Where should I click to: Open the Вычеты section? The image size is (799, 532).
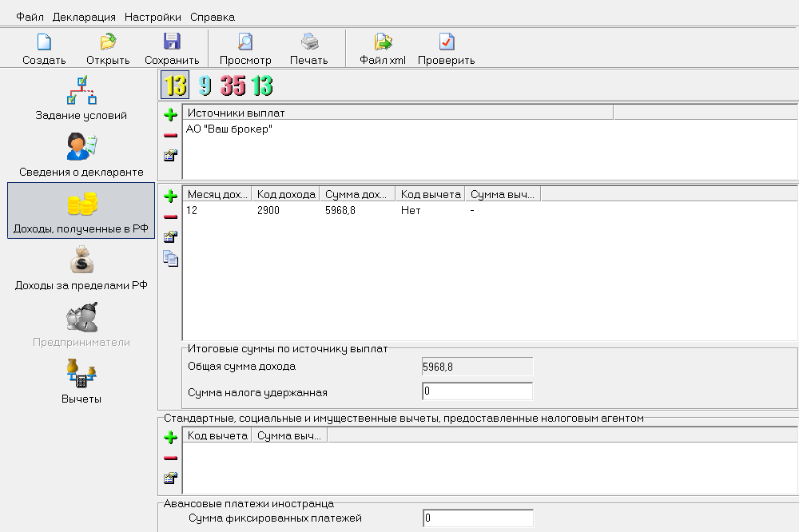point(81,381)
